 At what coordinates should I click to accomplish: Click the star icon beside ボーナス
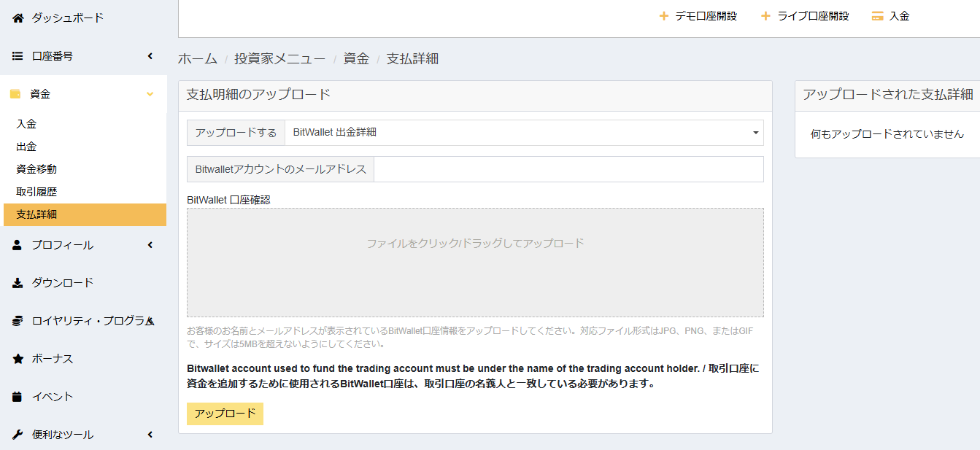point(18,359)
